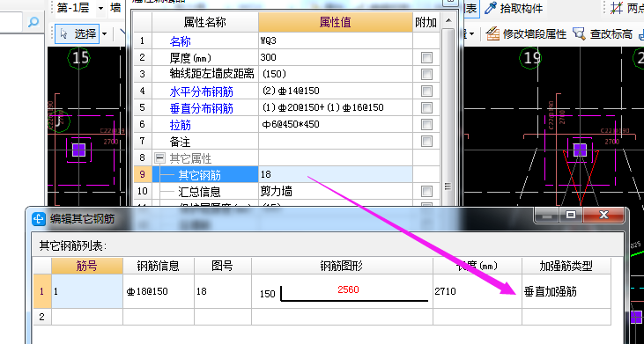This screenshot has height=344, width=644.
Task: Select the purple column under axis 19
Action: 580,150
